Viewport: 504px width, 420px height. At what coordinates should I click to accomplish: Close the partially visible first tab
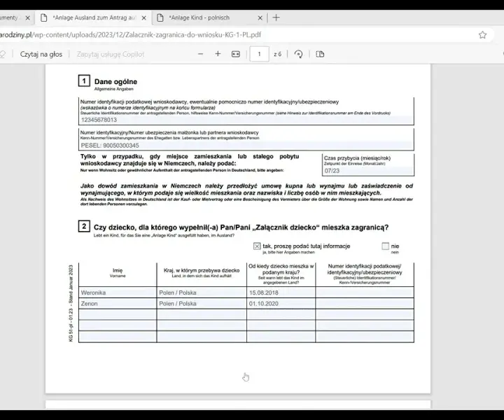coord(27,18)
